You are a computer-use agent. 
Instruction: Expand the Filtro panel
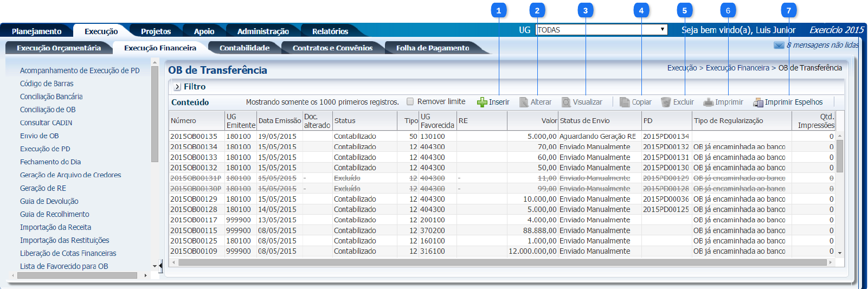177,87
